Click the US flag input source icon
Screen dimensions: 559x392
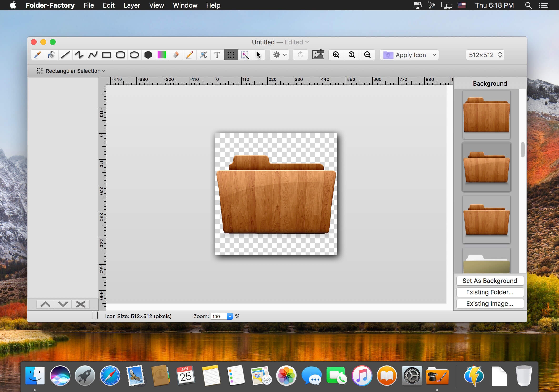click(x=462, y=5)
